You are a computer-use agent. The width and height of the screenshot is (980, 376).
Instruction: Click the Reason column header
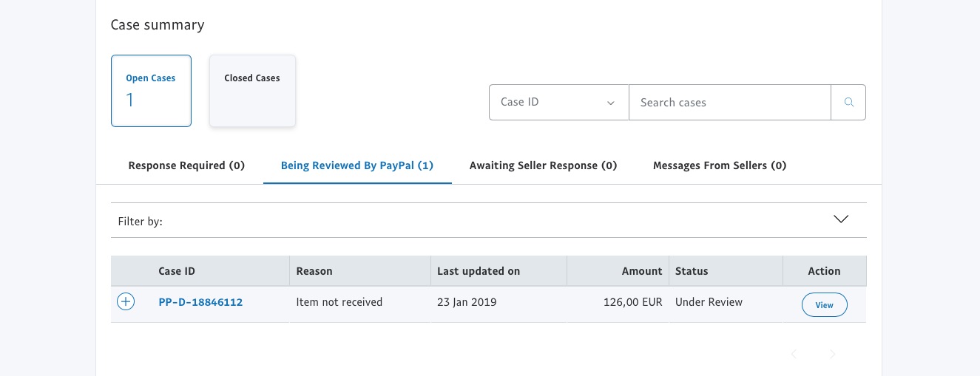[x=314, y=271]
